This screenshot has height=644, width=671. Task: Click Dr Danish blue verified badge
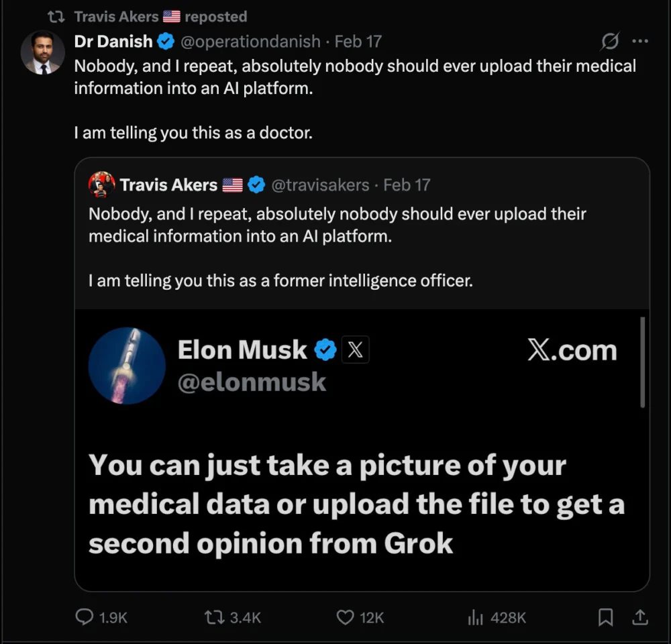click(165, 42)
